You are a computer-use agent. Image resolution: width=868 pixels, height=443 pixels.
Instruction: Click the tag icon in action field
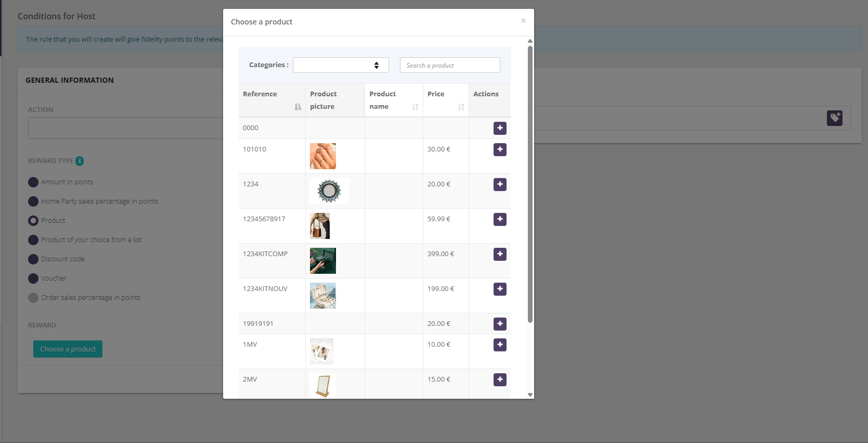tap(834, 118)
